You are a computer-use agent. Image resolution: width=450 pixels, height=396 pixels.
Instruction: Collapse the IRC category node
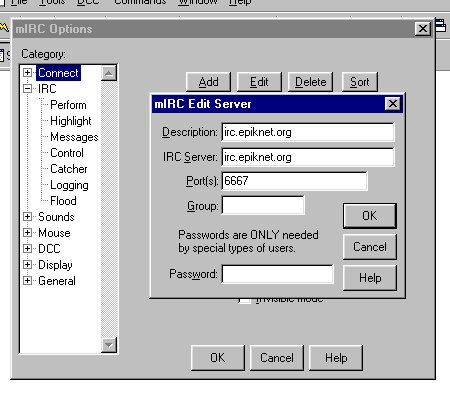pyautogui.click(x=27, y=89)
